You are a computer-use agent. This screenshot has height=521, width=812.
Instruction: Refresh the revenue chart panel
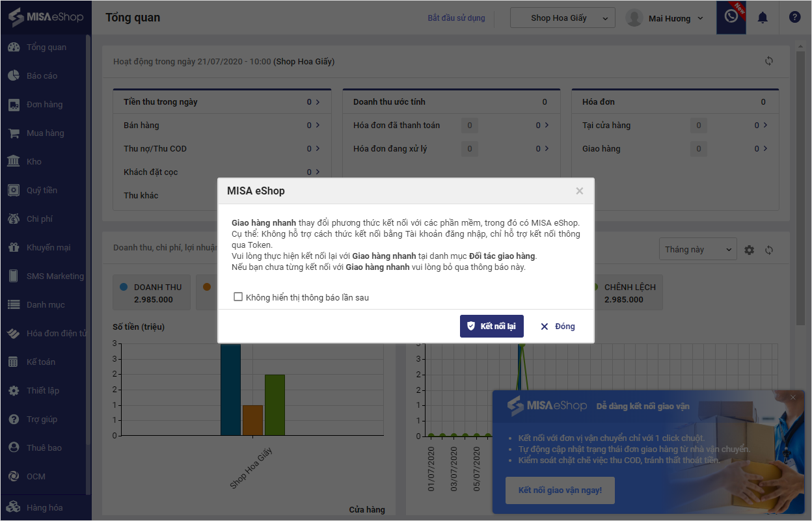coord(769,250)
